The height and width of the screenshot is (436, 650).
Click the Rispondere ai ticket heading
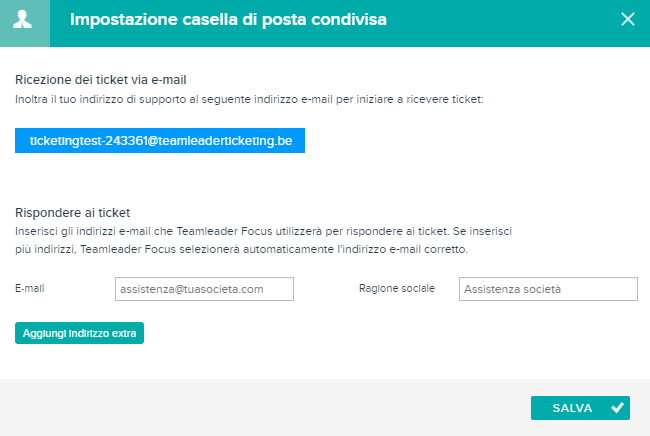pos(73,213)
